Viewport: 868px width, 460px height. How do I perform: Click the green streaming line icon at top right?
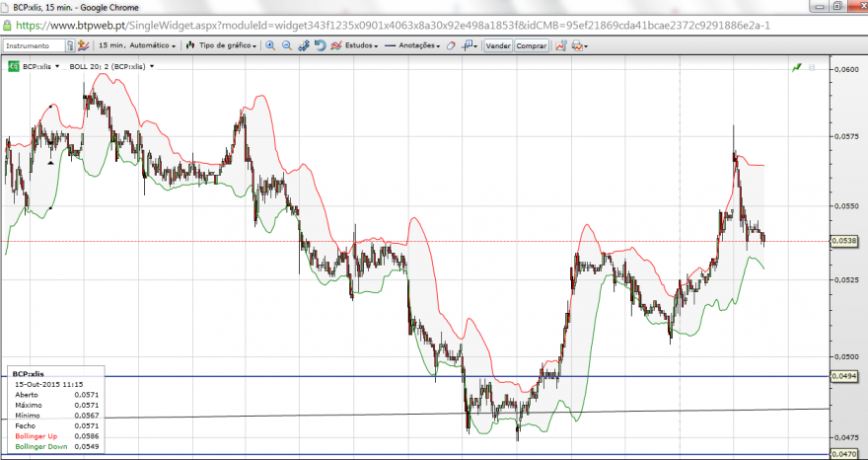pos(797,67)
